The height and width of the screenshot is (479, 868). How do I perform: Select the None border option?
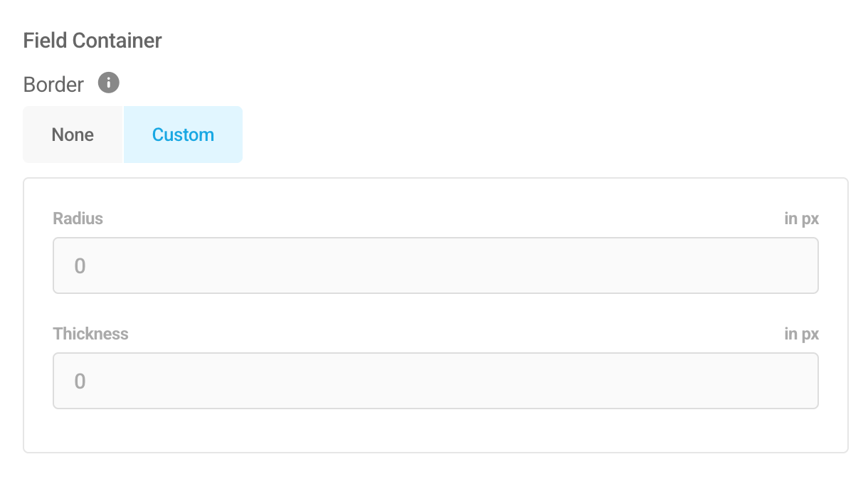[73, 135]
